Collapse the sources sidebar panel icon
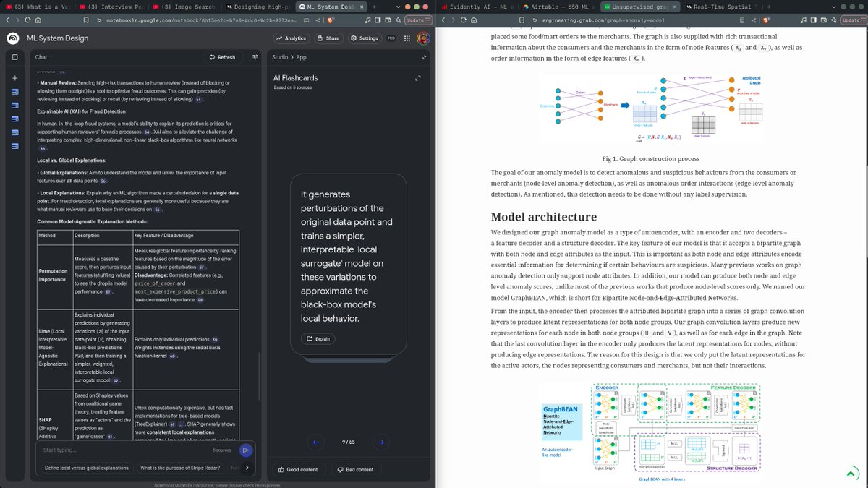Viewport: 868px width, 488px height. pos(14,57)
